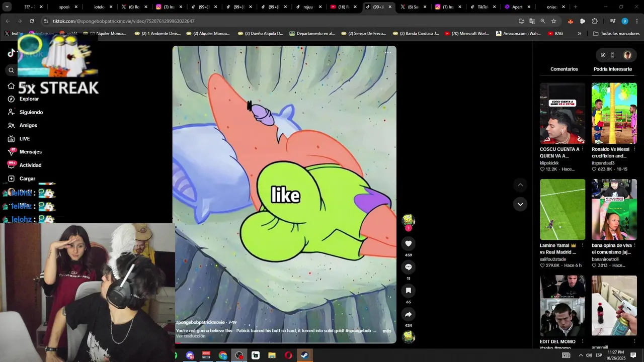Open Amazon.com bookmark
644x362 pixels.
518,34
